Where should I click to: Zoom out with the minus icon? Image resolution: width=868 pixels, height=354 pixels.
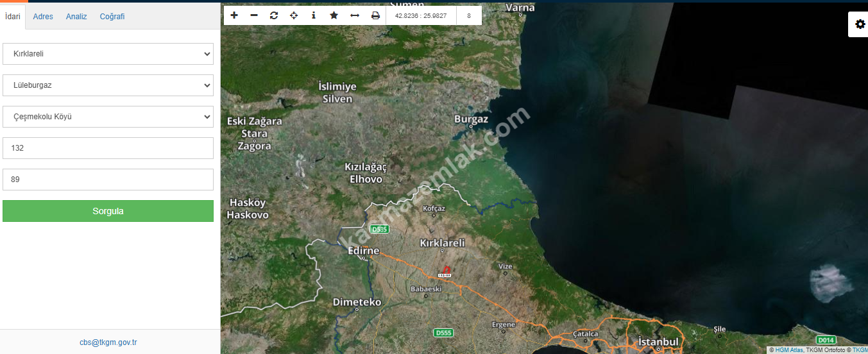[x=254, y=15]
